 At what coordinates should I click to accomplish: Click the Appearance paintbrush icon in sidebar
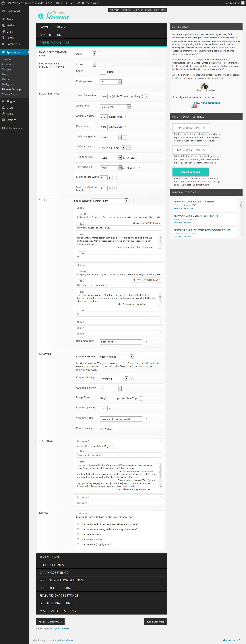[x=3, y=52]
